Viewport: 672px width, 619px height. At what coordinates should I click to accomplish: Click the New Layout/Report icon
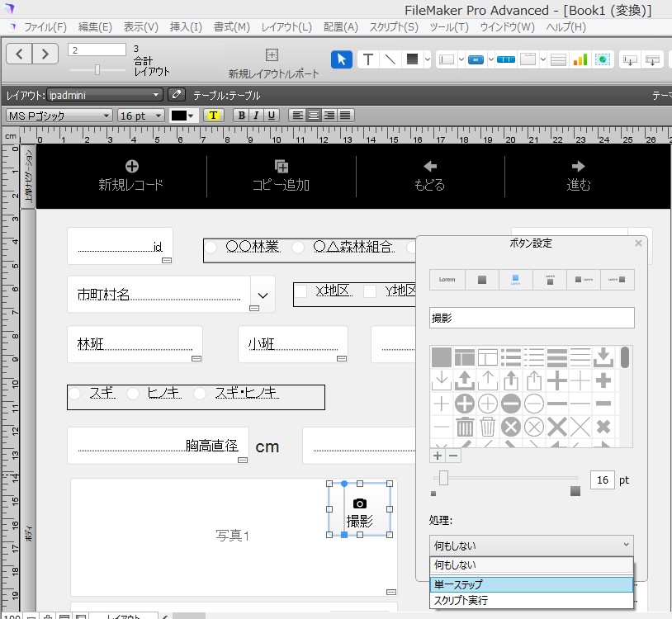click(x=272, y=54)
